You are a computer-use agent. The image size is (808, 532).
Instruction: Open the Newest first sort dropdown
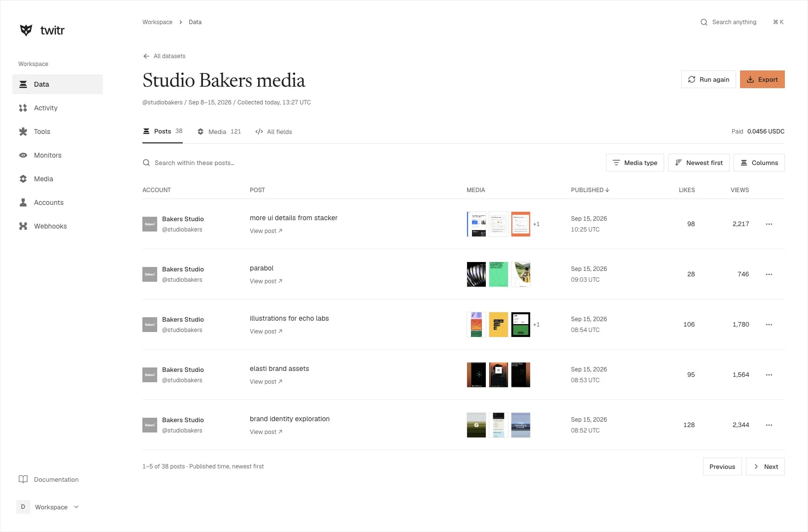(699, 163)
